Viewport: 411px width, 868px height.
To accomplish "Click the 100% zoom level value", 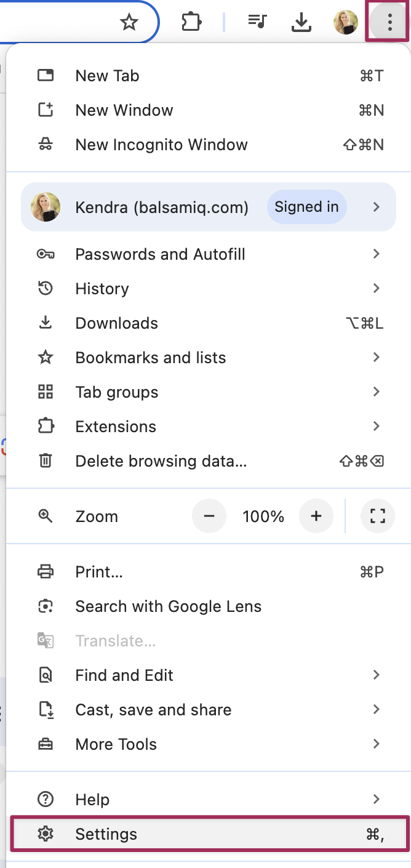I will click(263, 516).
